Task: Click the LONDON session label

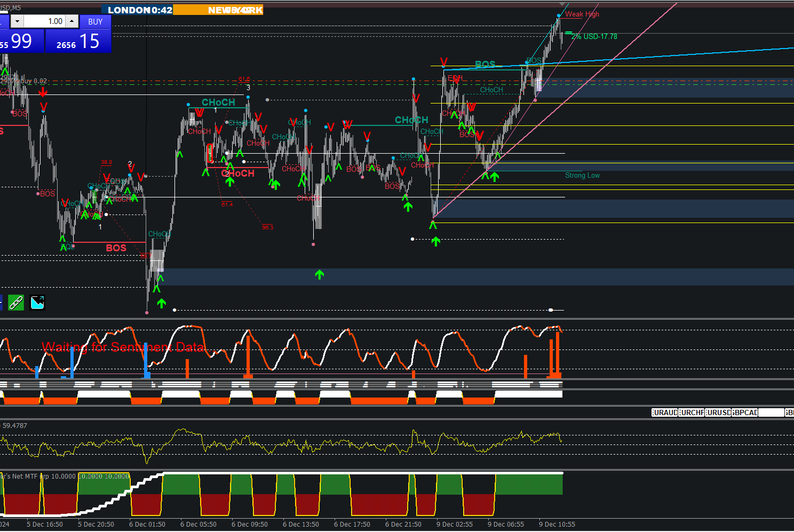Action: point(129,10)
